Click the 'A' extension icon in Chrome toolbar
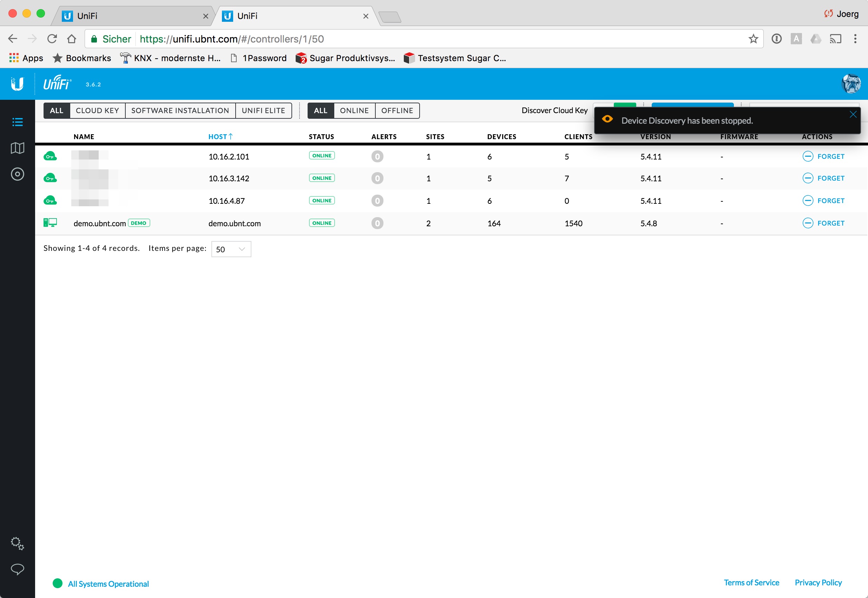 796,39
